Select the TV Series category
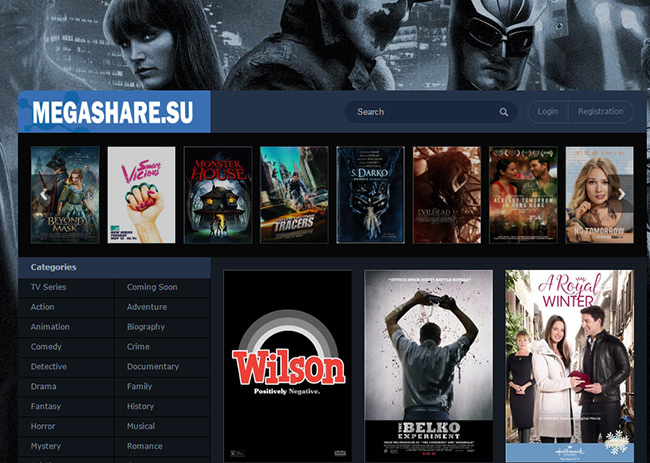650x463 pixels. pos(65,287)
